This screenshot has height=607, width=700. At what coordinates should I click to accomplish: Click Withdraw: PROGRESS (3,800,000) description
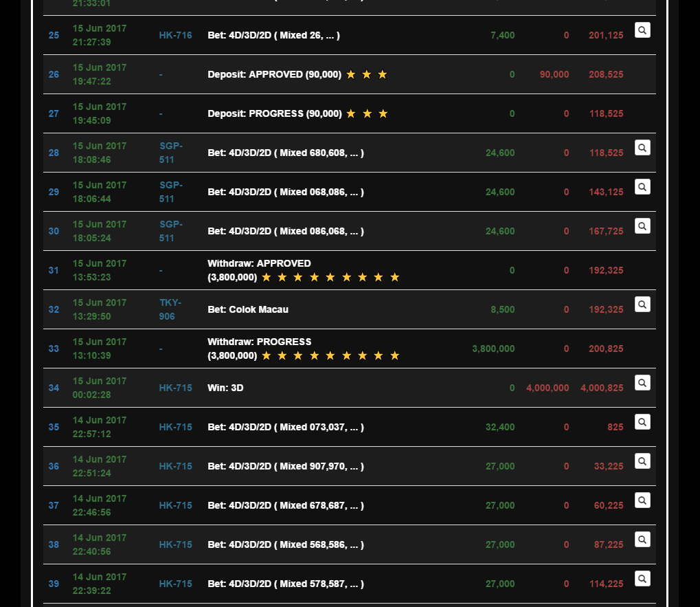(260, 349)
